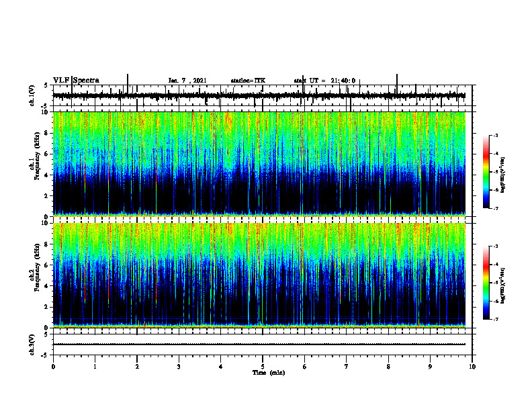Click the ch.1 waveform trace panel
This screenshot has height=411, width=532.
tap(263, 95)
